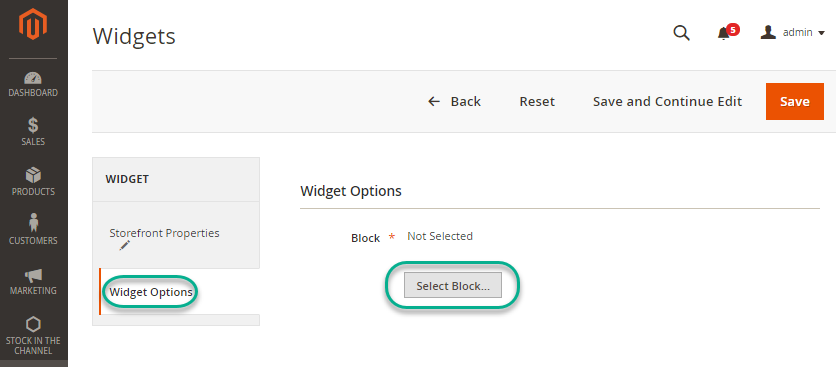Click the Not Selected block value
The width and height of the screenshot is (836, 367).
[x=440, y=236]
